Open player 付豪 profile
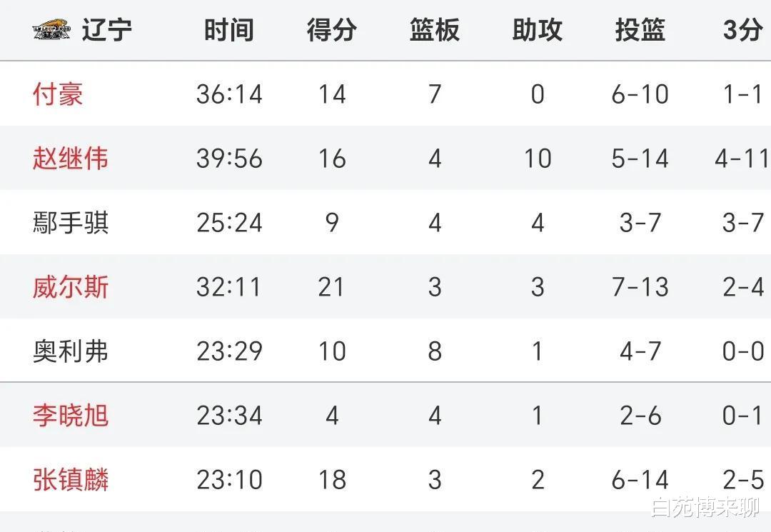771x532 pixels. click(x=58, y=94)
